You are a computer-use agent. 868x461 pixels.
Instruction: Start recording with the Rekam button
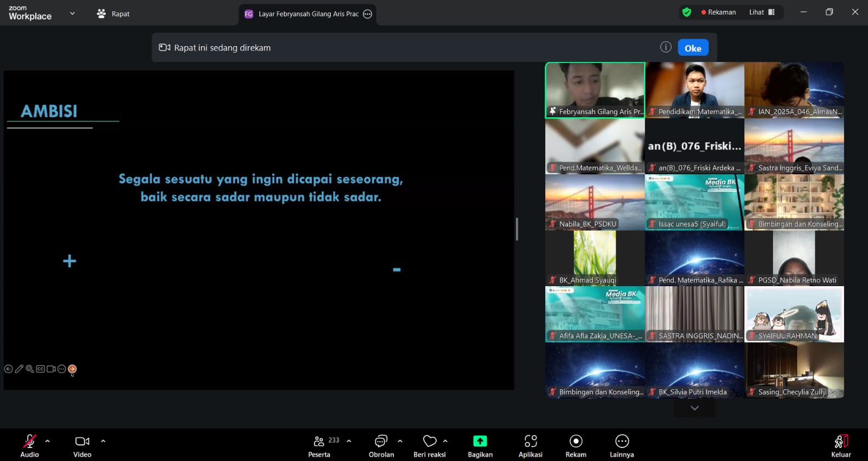(576, 441)
